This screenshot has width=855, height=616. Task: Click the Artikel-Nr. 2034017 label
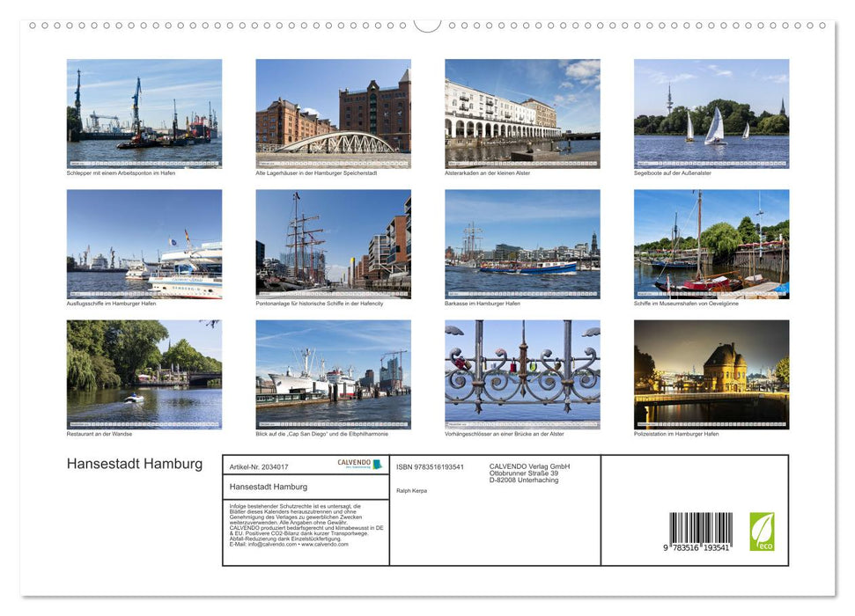click(259, 468)
